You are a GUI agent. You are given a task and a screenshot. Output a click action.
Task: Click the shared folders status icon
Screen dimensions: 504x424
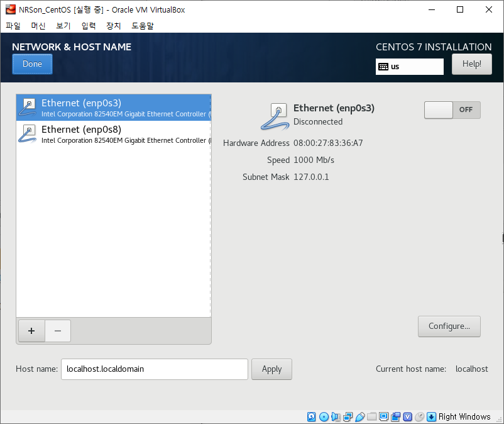tap(371, 416)
